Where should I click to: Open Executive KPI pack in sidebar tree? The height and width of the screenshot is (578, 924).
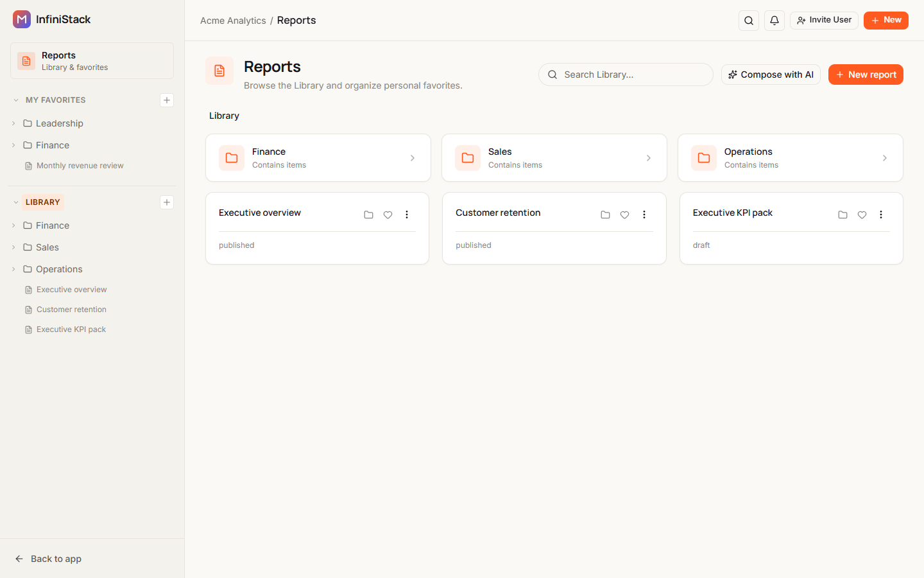point(71,329)
